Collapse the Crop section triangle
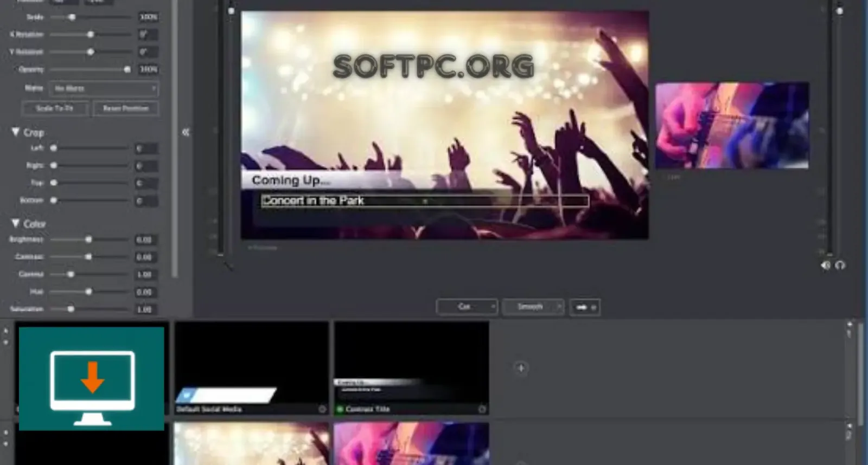Screen dimensions: 868x465 16,132
